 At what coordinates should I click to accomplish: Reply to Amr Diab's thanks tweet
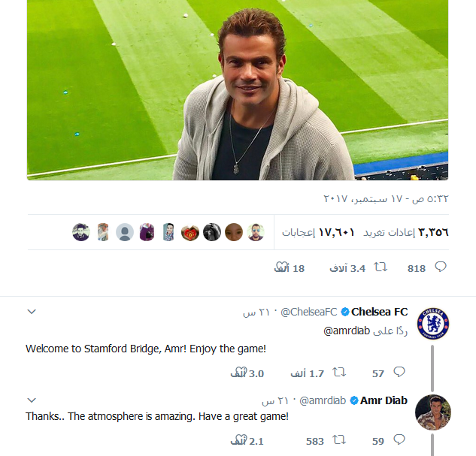(x=399, y=440)
